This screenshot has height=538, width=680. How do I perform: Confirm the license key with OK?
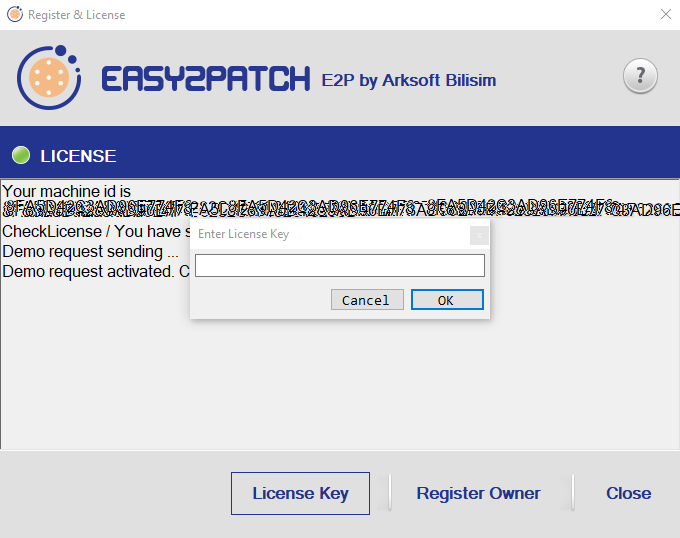(x=446, y=300)
